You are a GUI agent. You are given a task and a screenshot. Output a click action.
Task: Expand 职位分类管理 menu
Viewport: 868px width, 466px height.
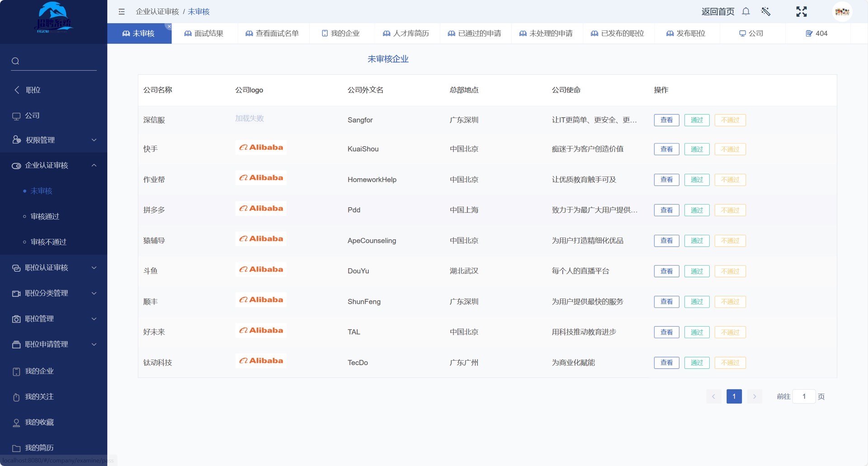click(53, 293)
